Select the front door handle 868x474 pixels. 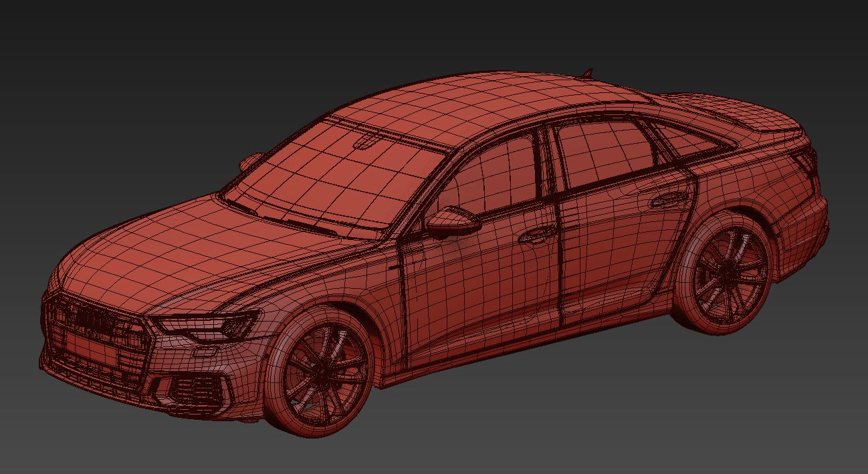(539, 235)
